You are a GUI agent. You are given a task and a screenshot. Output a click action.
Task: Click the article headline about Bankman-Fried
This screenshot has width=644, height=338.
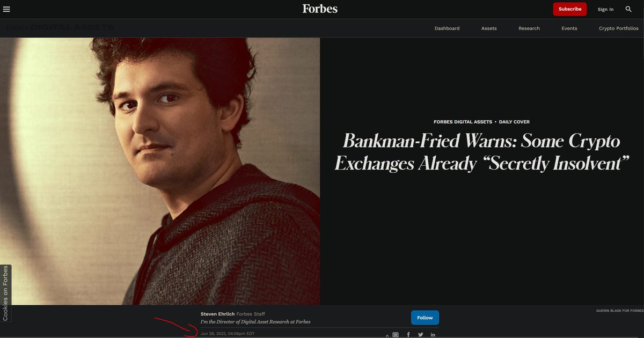click(x=481, y=152)
